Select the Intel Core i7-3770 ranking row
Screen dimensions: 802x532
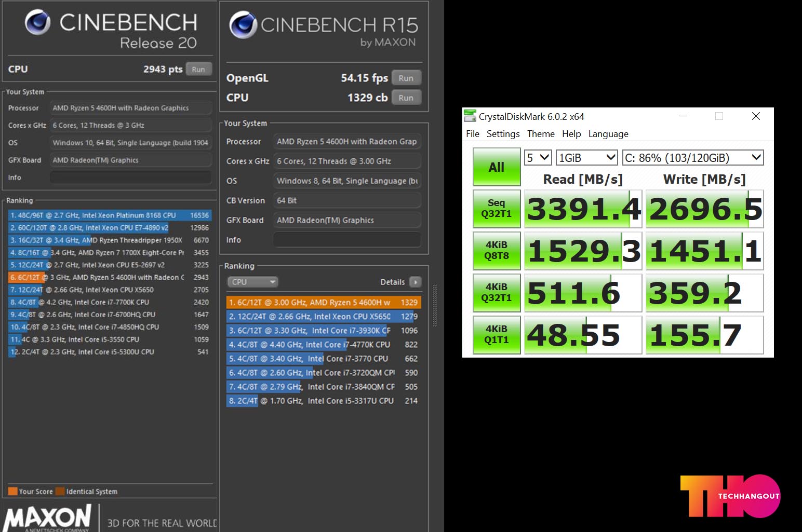tap(324, 358)
